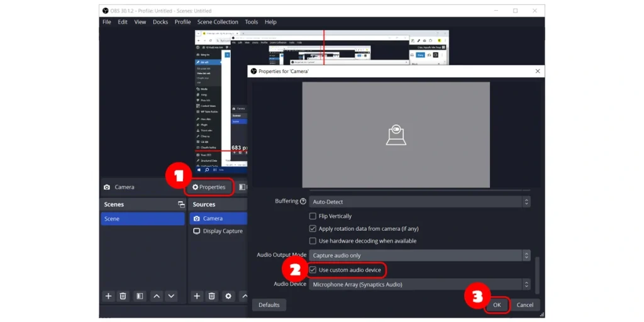The image size is (644, 322).
Task: Click the Buffering help question mark icon
Action: click(x=303, y=202)
